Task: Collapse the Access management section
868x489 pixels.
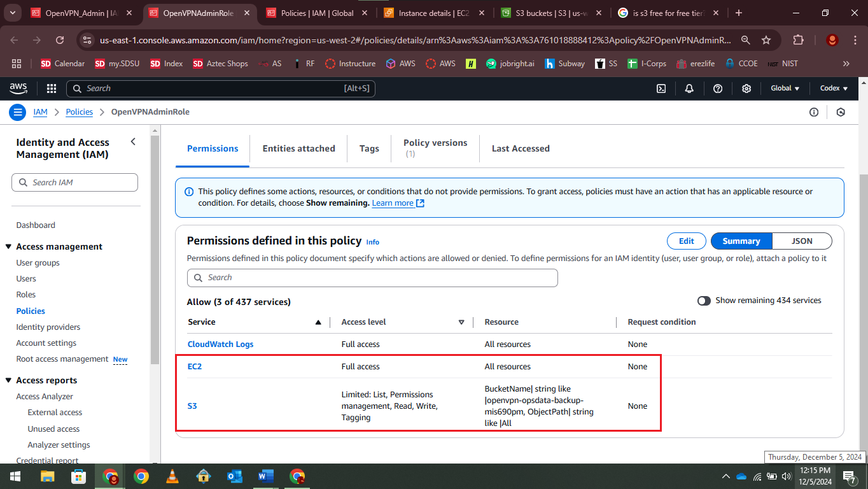Action: click(9, 247)
